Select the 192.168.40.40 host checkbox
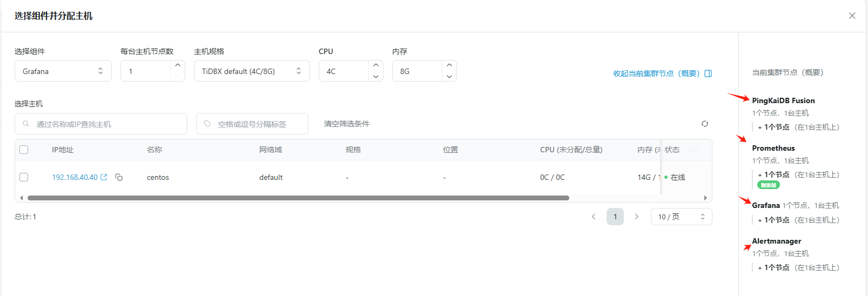 24,177
